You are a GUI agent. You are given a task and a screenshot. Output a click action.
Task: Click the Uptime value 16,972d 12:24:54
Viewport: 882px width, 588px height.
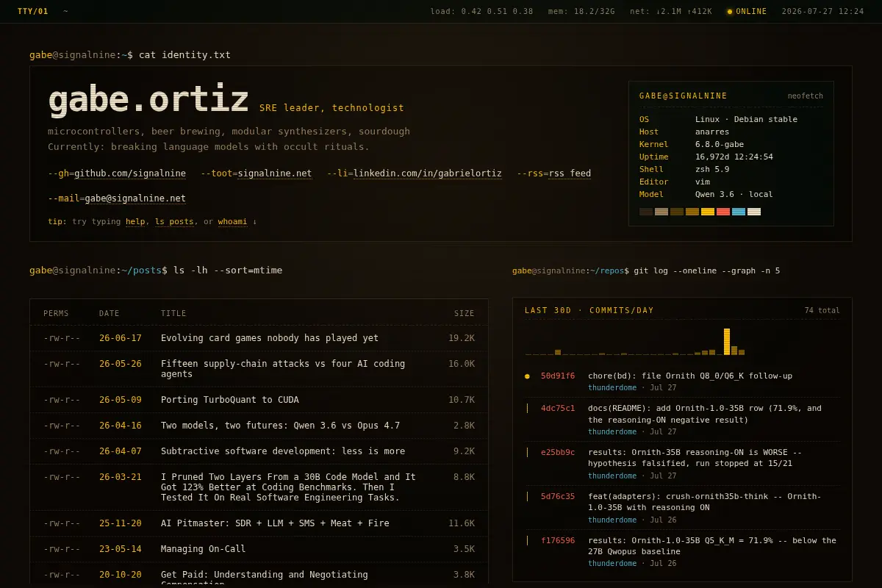[734, 157]
